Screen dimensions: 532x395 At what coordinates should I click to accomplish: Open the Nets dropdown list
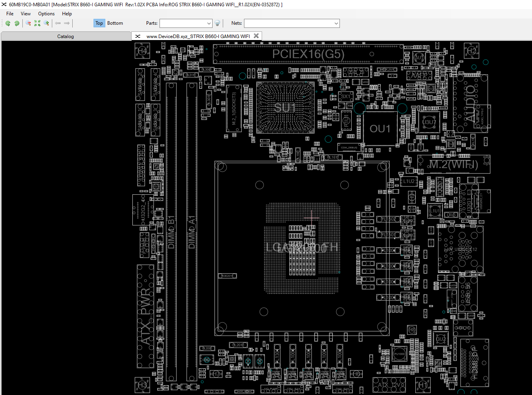(x=336, y=23)
